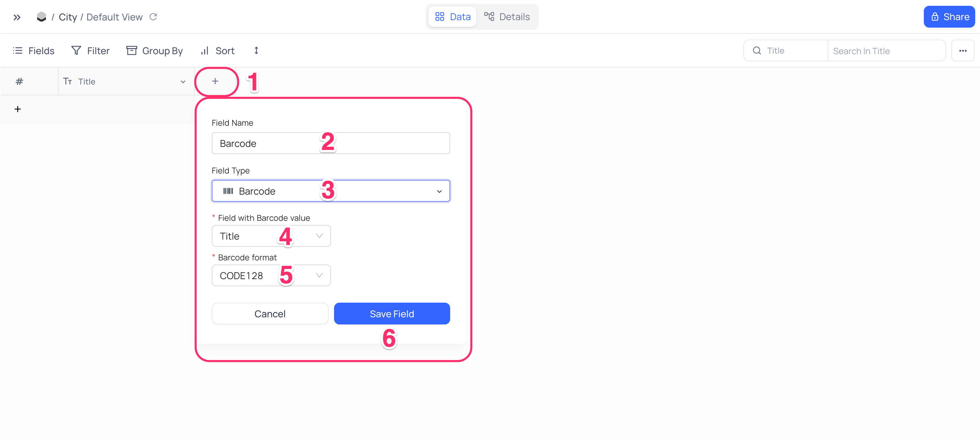Open the Filter options

[x=91, y=51]
